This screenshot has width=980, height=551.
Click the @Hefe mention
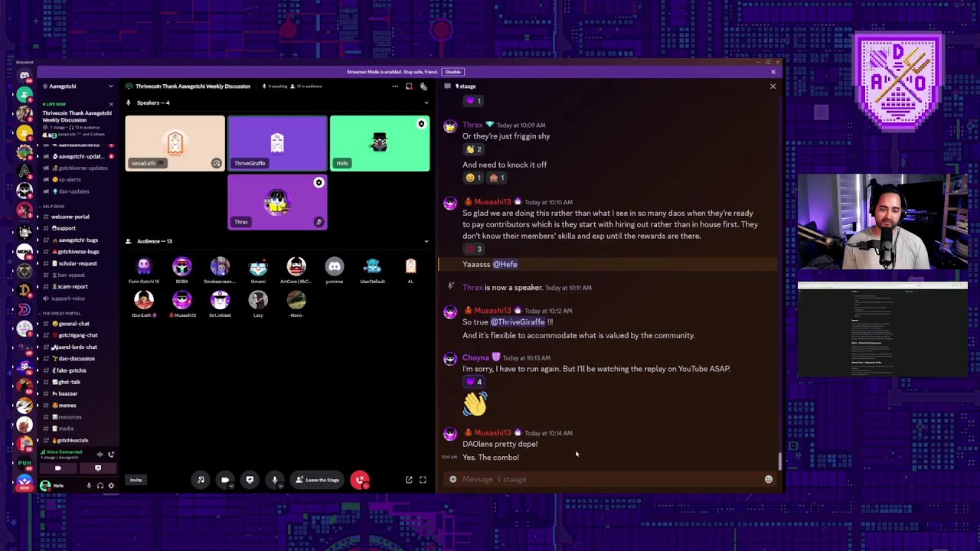coord(505,264)
